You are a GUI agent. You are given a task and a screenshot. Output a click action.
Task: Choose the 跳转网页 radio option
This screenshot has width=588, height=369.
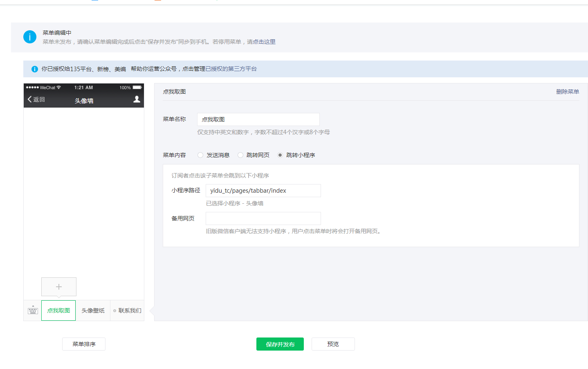click(240, 155)
